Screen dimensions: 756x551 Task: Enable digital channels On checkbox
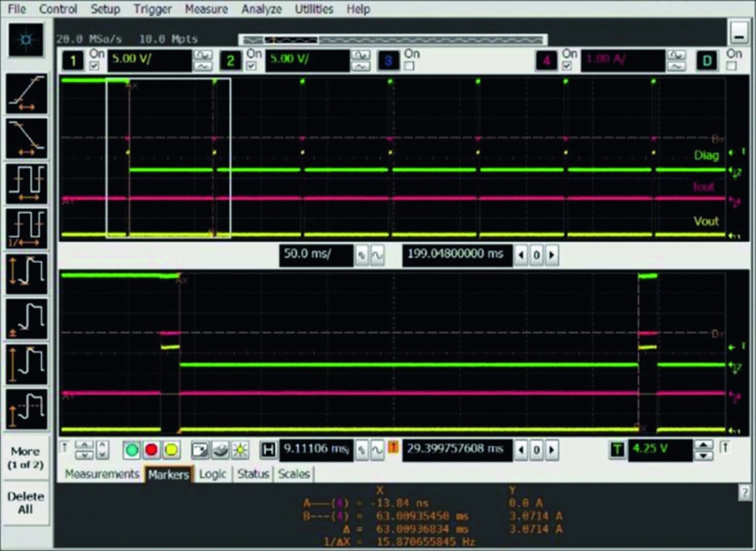point(732,66)
